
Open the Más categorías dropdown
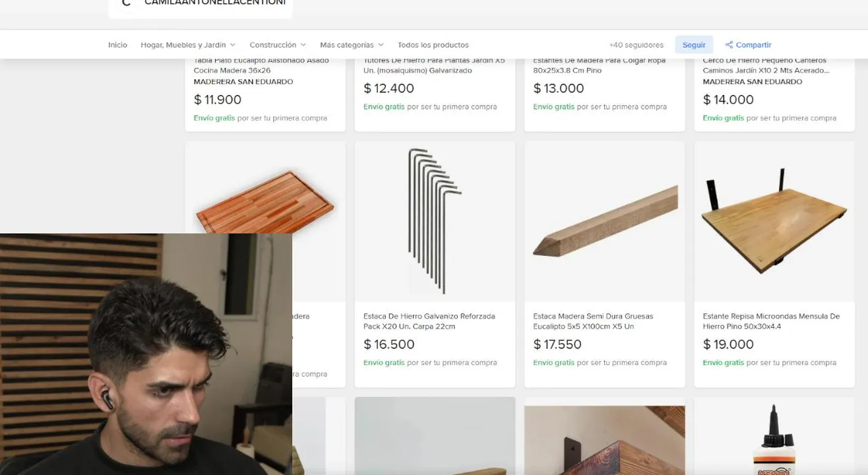(352, 45)
